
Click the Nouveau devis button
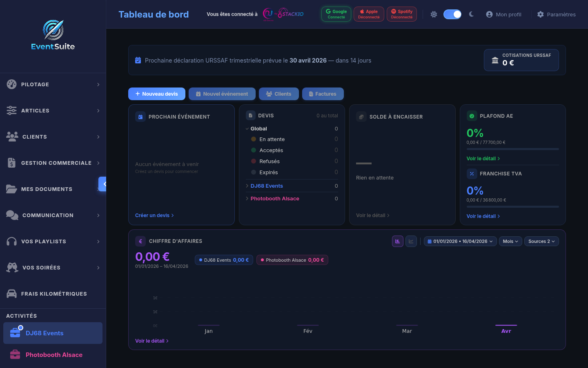pos(156,94)
